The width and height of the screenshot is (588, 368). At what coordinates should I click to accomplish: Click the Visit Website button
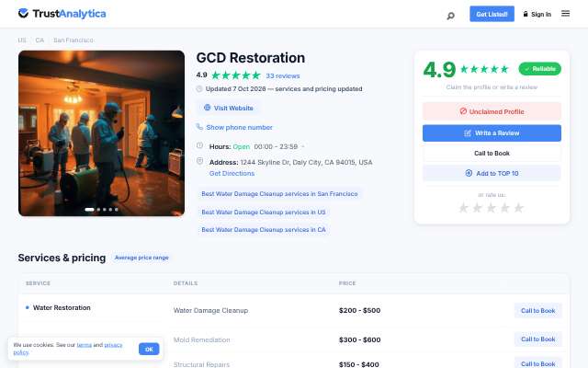pyautogui.click(x=229, y=109)
